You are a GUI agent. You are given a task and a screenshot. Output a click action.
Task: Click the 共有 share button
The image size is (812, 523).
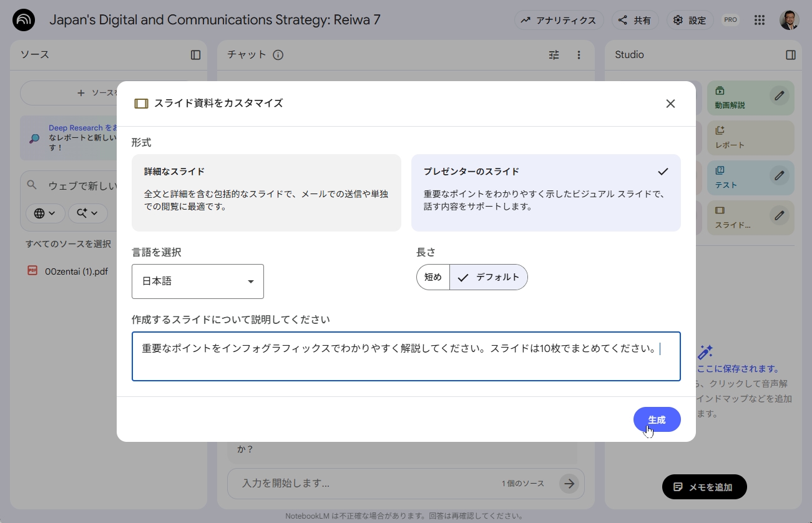tap(635, 20)
